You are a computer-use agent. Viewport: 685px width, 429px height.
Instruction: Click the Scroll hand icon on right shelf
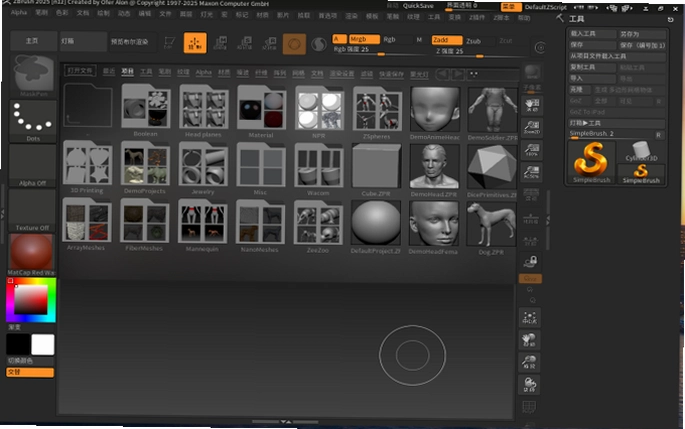pos(532,105)
